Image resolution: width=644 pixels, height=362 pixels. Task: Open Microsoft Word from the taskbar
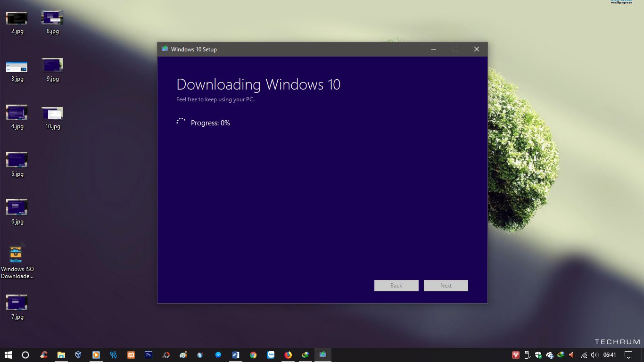click(x=236, y=355)
